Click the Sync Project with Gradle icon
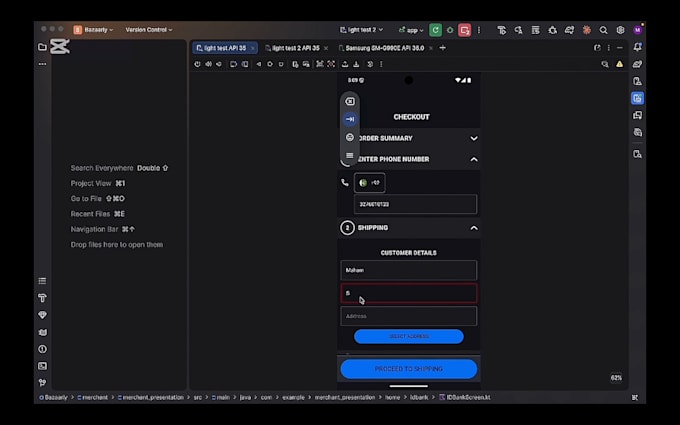Screen dimensions: 680x425 (x=569, y=30)
